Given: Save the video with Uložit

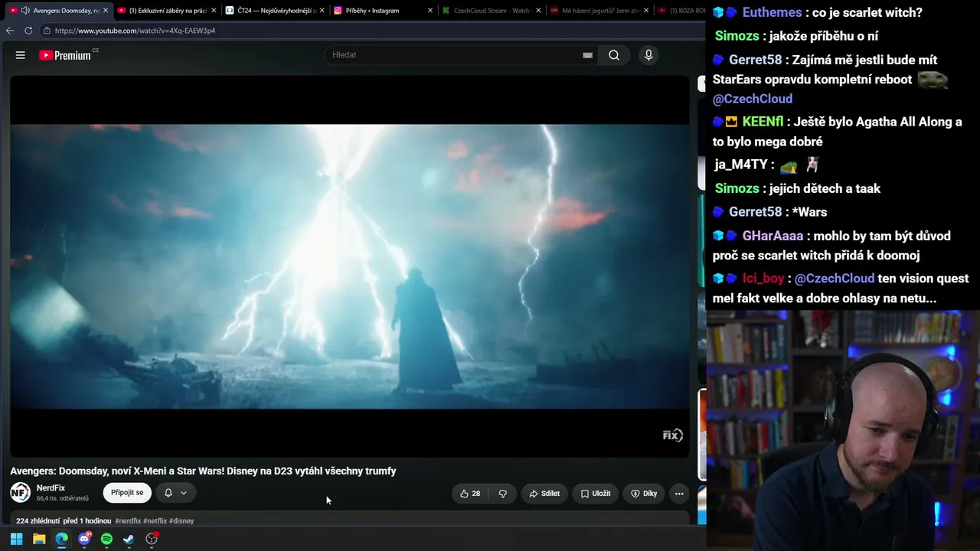Looking at the screenshot, I should (596, 494).
